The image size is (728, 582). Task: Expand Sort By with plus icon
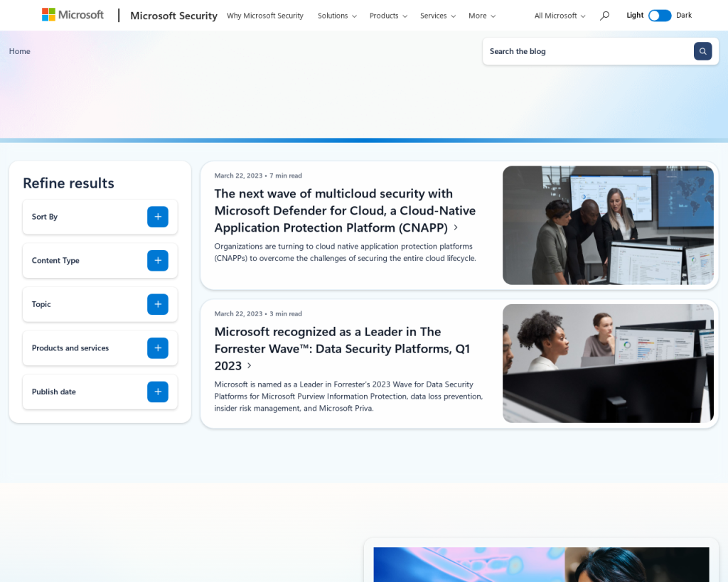pyautogui.click(x=158, y=217)
